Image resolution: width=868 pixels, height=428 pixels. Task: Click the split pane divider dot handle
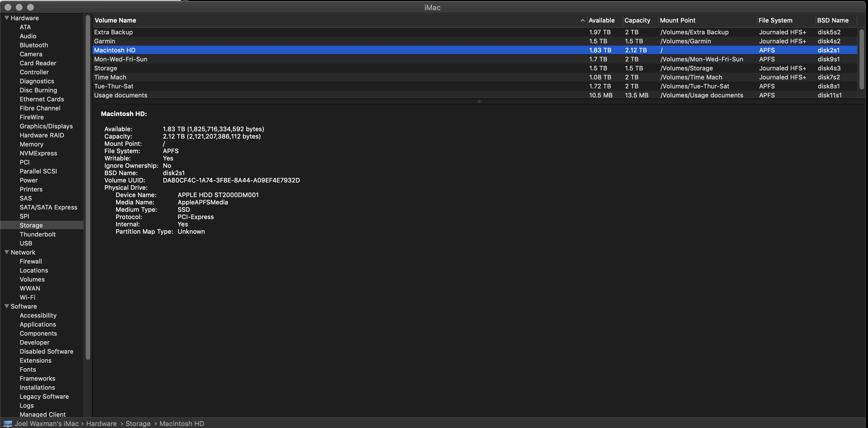click(479, 101)
